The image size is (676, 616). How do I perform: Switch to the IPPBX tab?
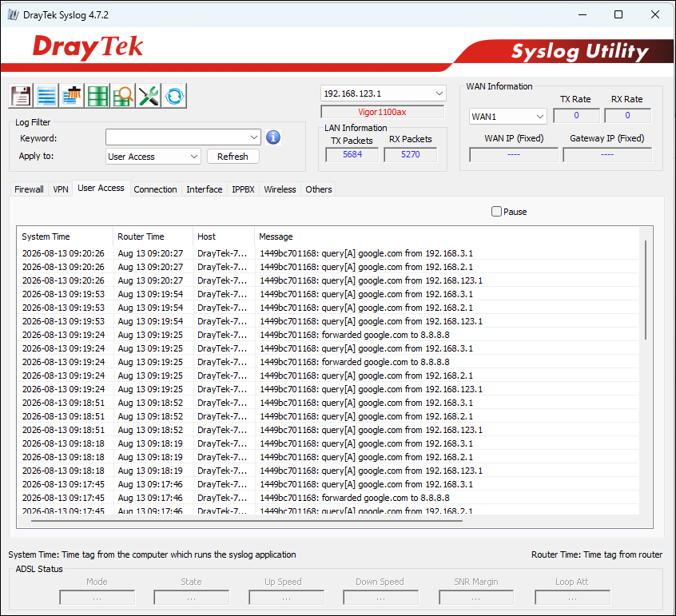click(x=243, y=189)
